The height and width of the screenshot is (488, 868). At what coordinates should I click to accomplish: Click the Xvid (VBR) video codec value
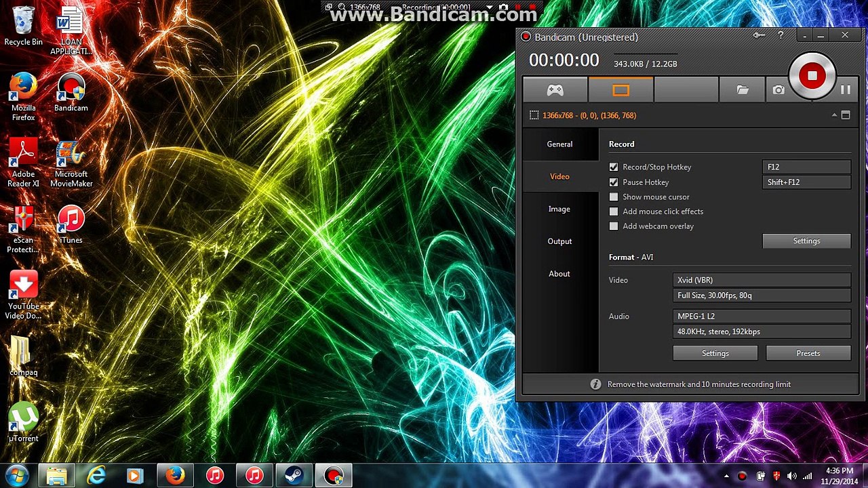[x=762, y=280]
